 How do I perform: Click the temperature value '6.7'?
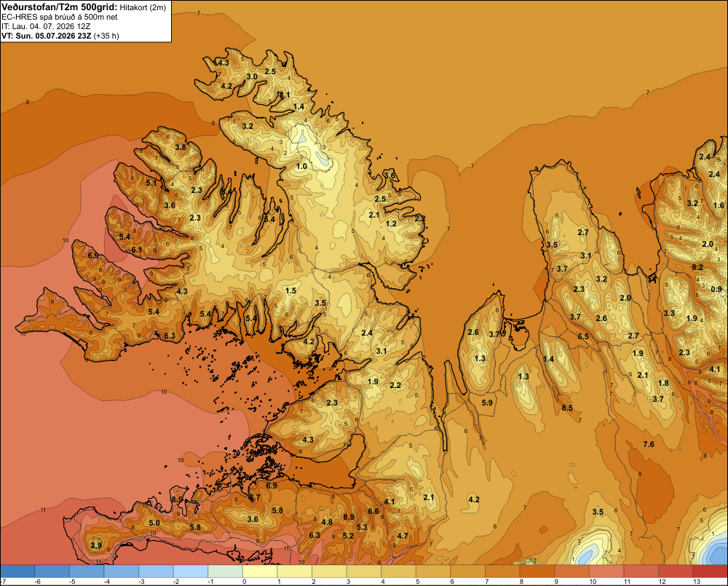click(254, 498)
